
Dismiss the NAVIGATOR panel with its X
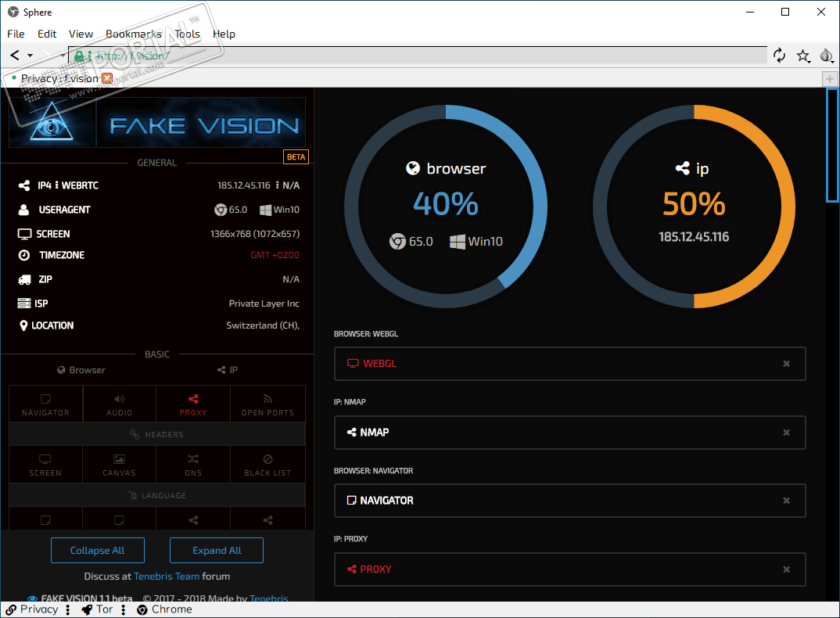click(787, 501)
